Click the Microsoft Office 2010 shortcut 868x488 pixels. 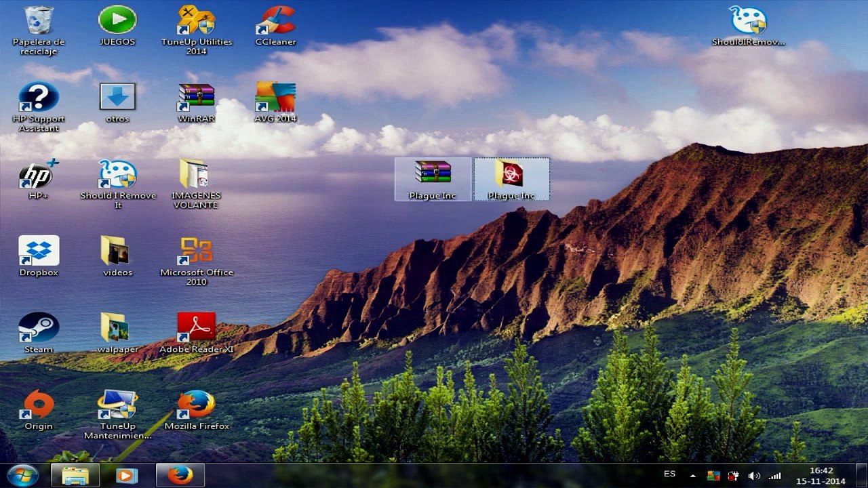(197, 261)
